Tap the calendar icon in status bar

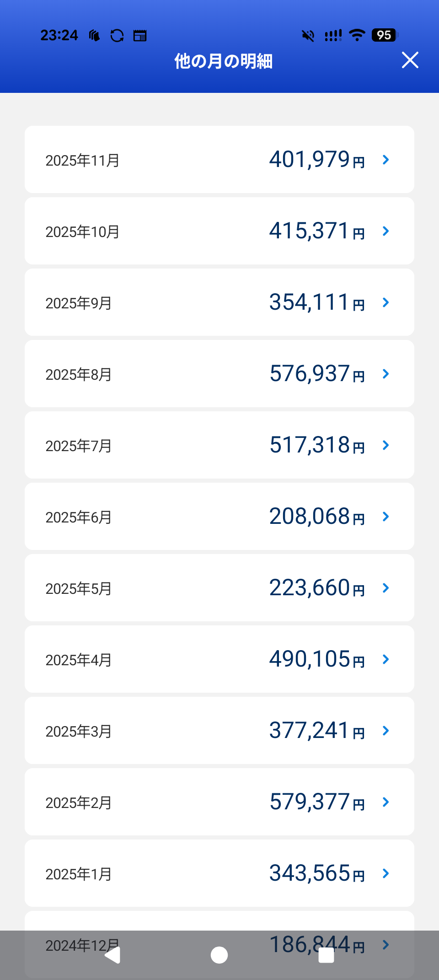140,35
